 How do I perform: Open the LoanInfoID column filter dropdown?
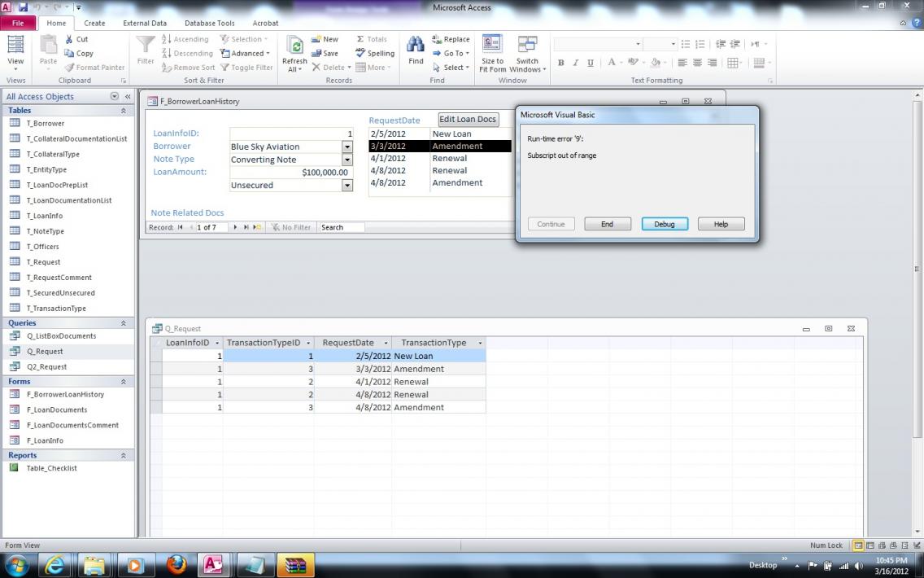[x=217, y=343]
